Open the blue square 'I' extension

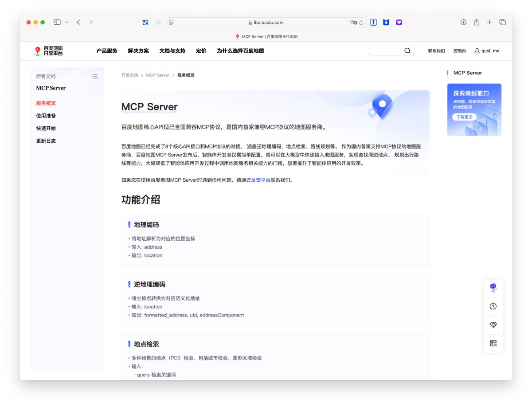pyautogui.click(x=373, y=22)
